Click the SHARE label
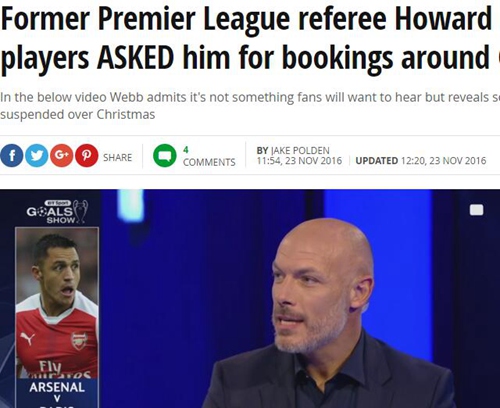Image resolution: width=500 pixels, height=408 pixels. tap(117, 157)
